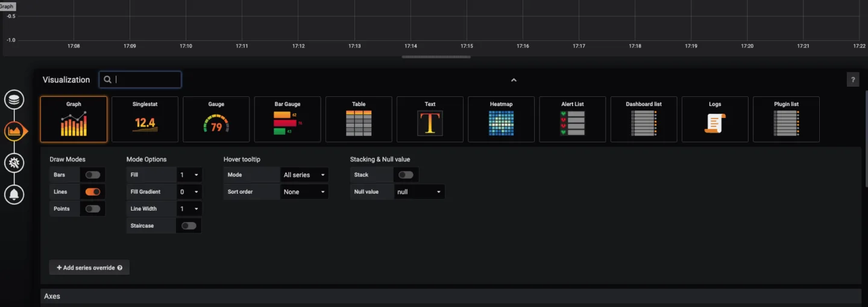This screenshot has height=307, width=868.
Task: Click the question mark help button
Action: coord(853,79)
